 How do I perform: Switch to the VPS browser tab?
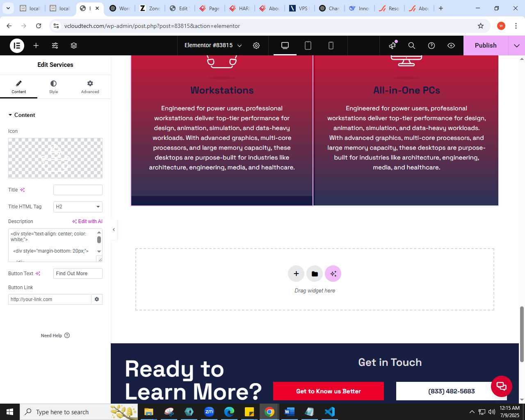tap(299, 8)
